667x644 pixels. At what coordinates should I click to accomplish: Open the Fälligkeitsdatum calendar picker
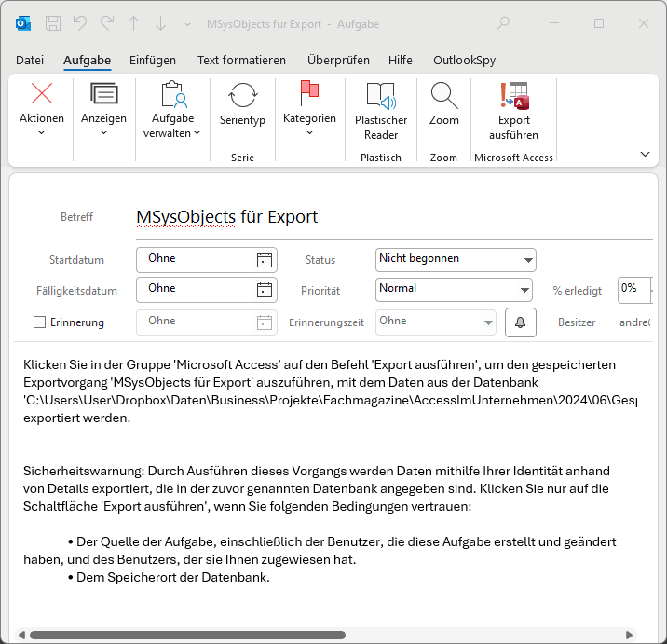[265, 290]
